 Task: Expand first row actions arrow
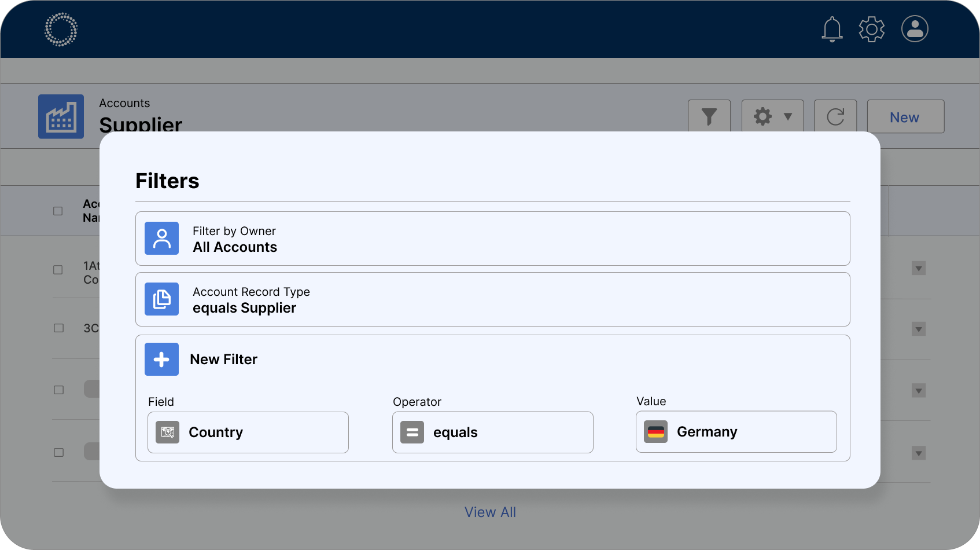click(x=918, y=269)
